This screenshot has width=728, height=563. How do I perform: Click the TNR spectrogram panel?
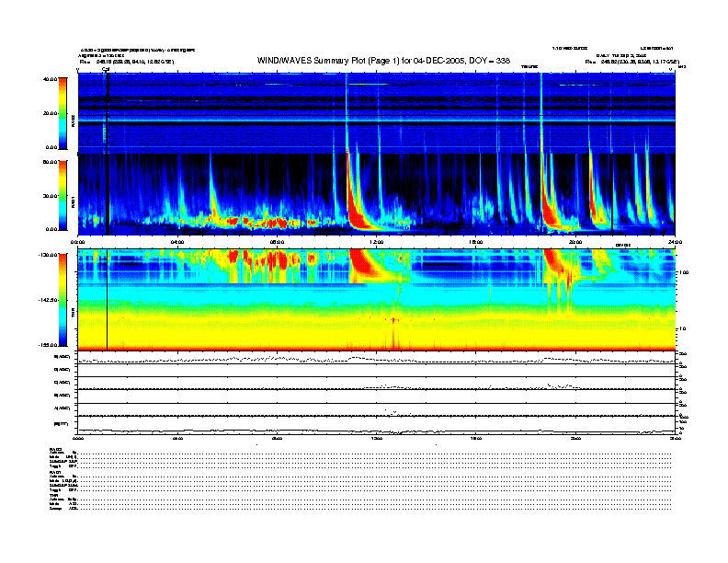(377, 300)
